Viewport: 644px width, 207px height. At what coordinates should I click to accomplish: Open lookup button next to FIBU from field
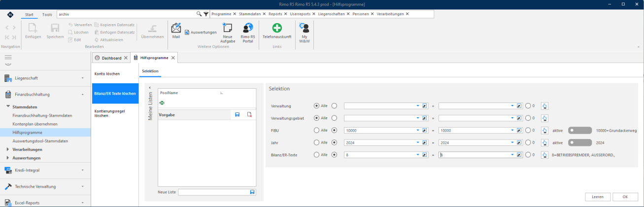[x=425, y=130]
